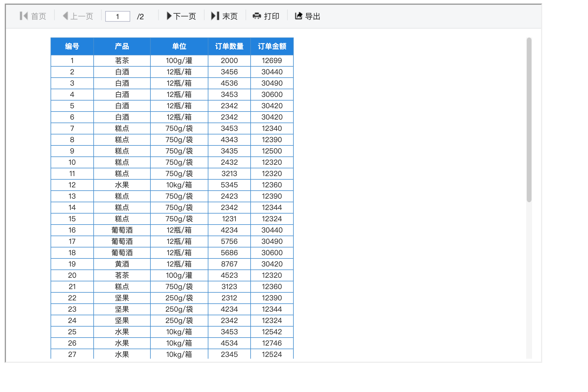Select quantity cell 2432
Viewport: 588px width, 392px height.
click(x=229, y=162)
